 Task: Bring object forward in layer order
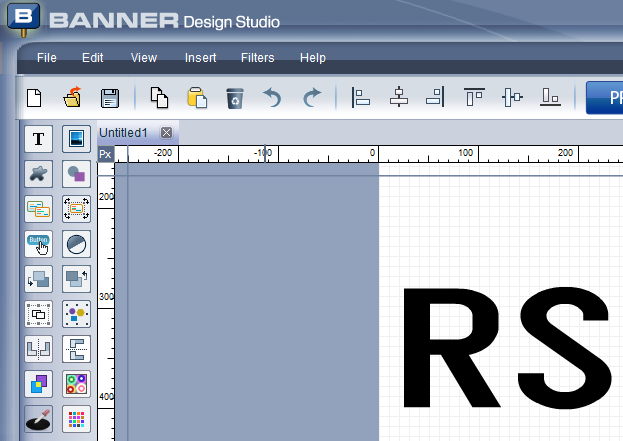click(76, 279)
